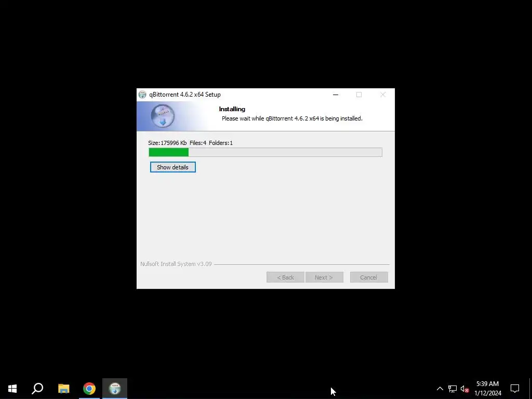Click the muted volume tray icon
The width and height of the screenshot is (532, 399).
pyautogui.click(x=464, y=389)
